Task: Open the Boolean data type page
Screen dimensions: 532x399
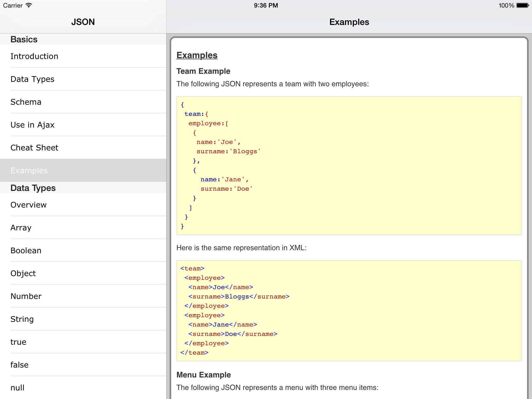Action: pyautogui.click(x=26, y=250)
